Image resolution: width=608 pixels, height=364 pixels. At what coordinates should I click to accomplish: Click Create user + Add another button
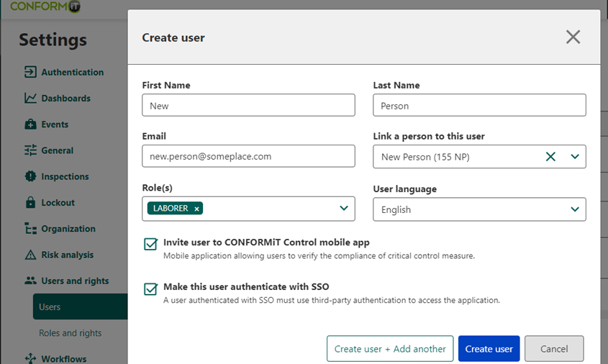390,348
